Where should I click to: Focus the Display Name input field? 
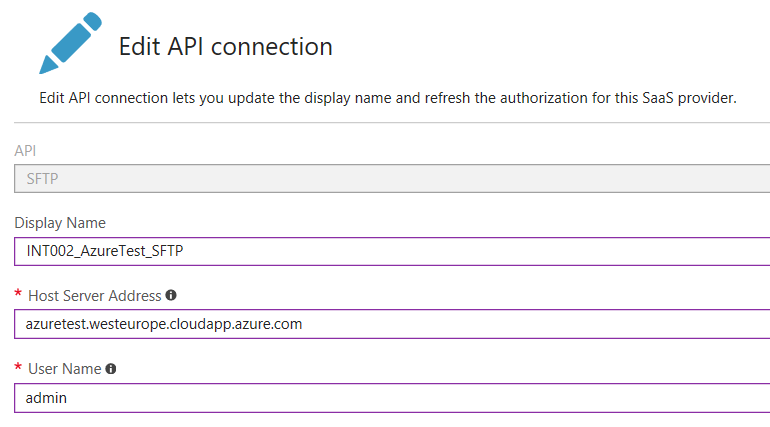tap(392, 251)
